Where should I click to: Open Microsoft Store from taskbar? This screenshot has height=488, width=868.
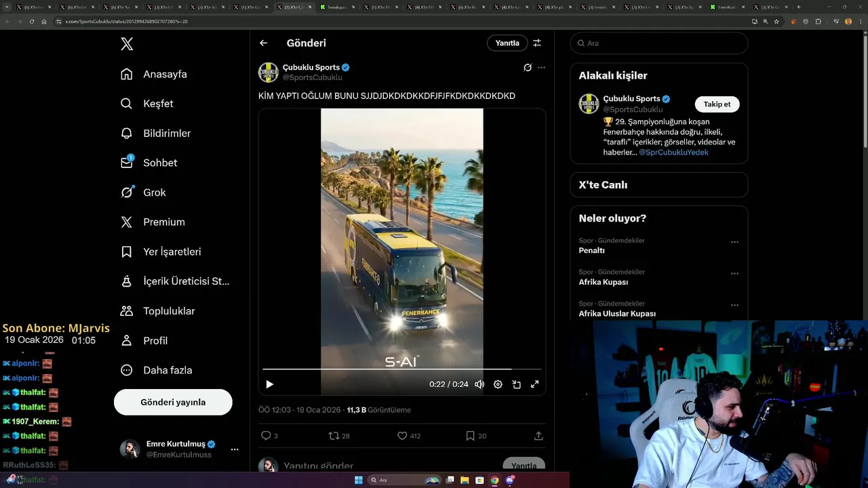click(x=479, y=480)
